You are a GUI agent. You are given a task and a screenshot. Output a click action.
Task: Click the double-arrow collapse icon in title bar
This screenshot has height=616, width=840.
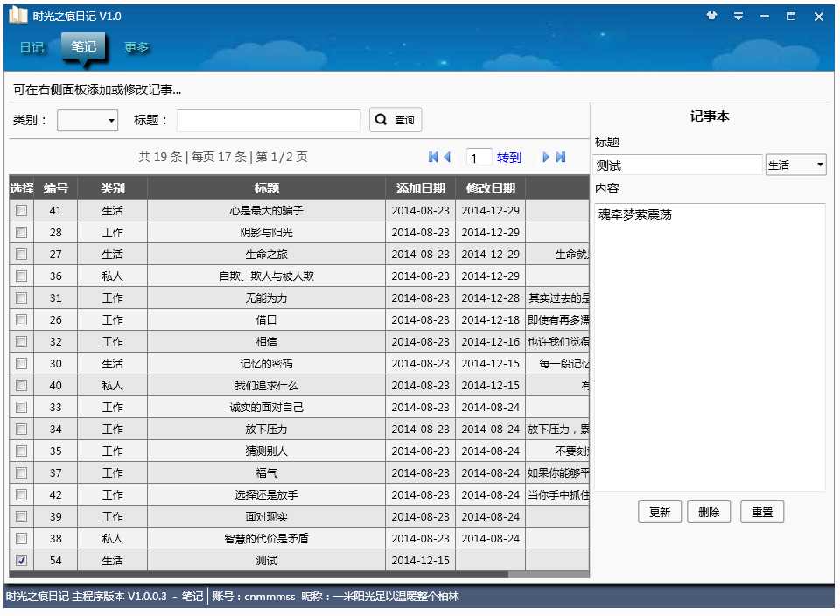[739, 16]
